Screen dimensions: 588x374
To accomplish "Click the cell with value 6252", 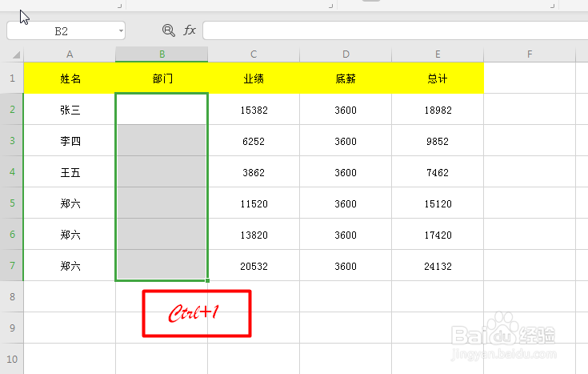I will pyautogui.click(x=254, y=140).
